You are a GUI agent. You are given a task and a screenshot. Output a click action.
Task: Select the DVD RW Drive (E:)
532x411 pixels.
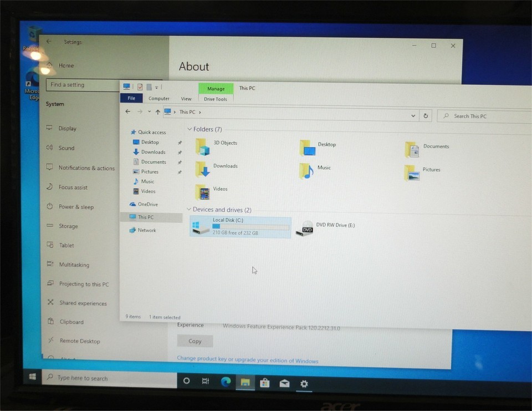[304, 228]
